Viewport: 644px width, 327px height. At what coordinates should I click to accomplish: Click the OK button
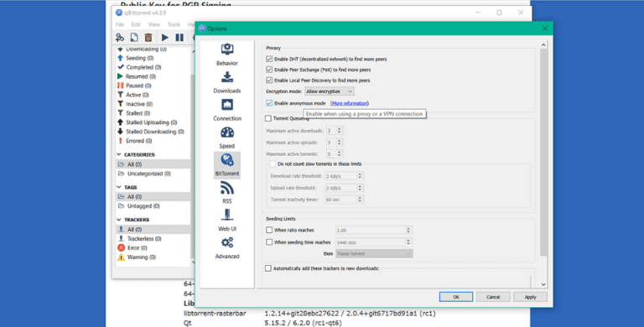(x=456, y=297)
